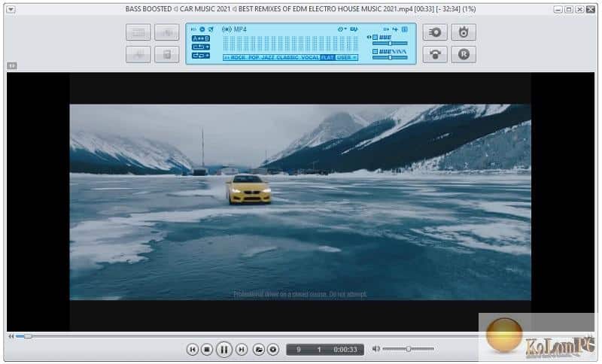
Task: Expand the equalizer preset dropdown arrow
Action: click(354, 58)
